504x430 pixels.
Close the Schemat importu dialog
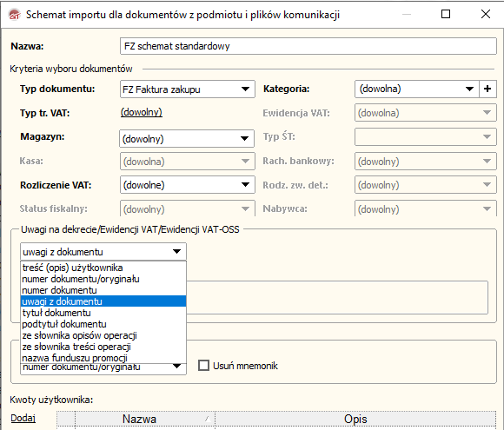pyautogui.click(x=486, y=14)
